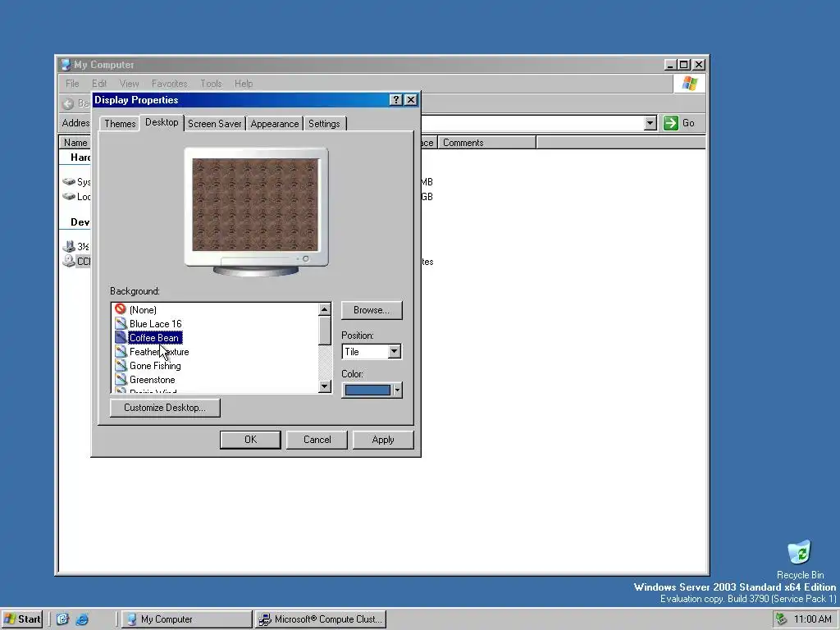Viewport: 840px width, 630px height.
Task: Click the taskbar clock showing 11:00 AM
Action: coord(812,619)
